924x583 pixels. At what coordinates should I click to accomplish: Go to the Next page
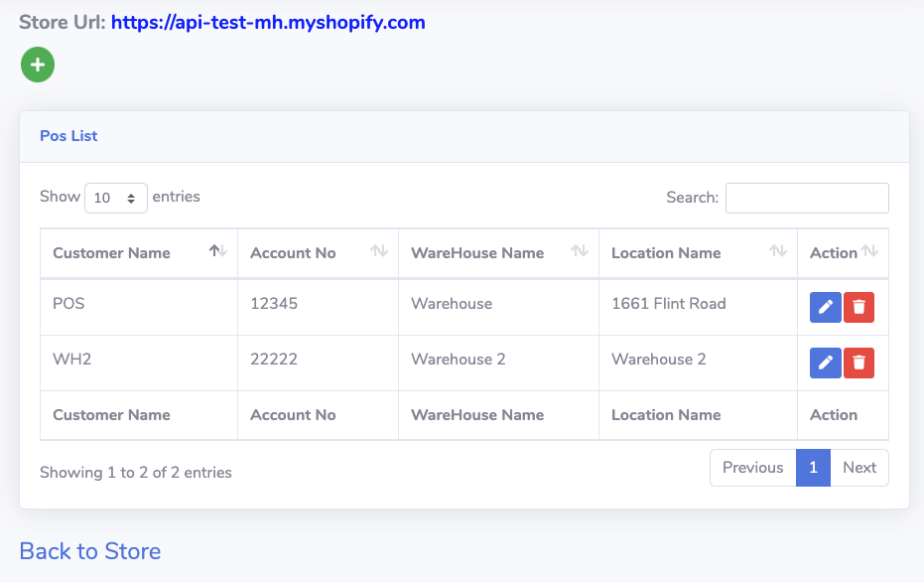(x=858, y=468)
